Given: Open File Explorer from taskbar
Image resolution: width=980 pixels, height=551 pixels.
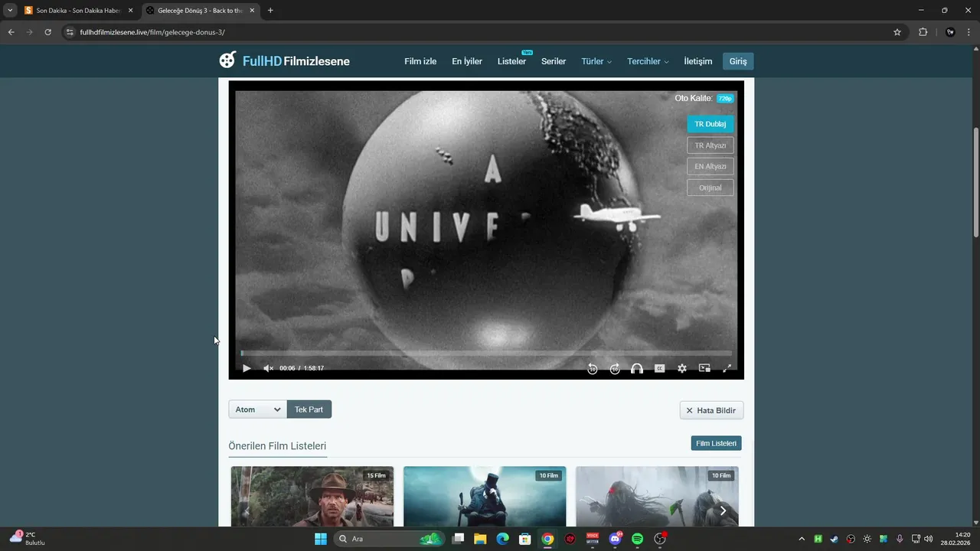Looking at the screenshot, I should click(x=480, y=539).
